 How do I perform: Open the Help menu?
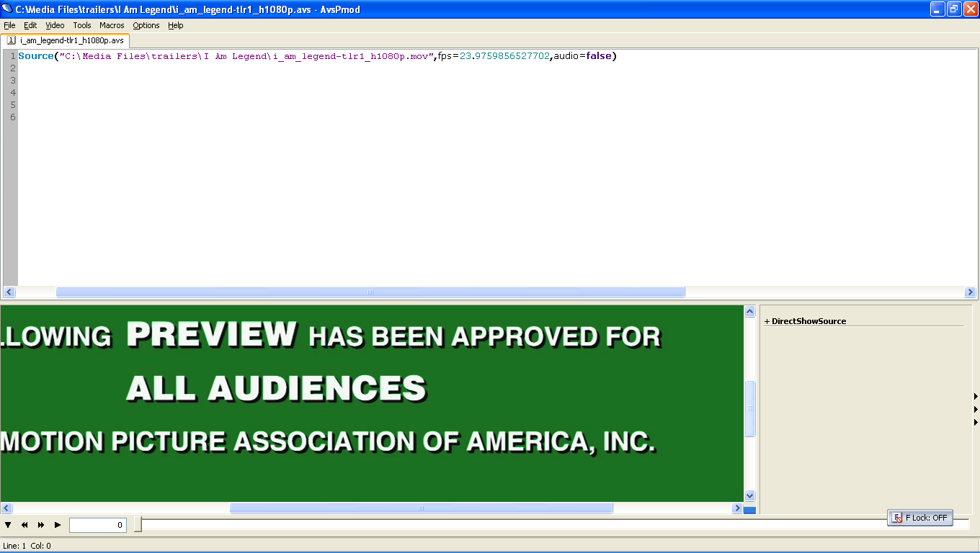(176, 25)
